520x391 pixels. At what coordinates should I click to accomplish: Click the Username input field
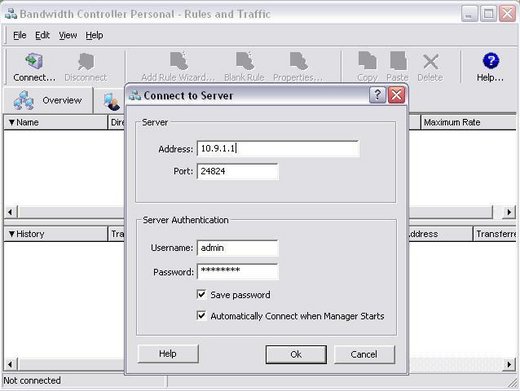click(x=238, y=248)
